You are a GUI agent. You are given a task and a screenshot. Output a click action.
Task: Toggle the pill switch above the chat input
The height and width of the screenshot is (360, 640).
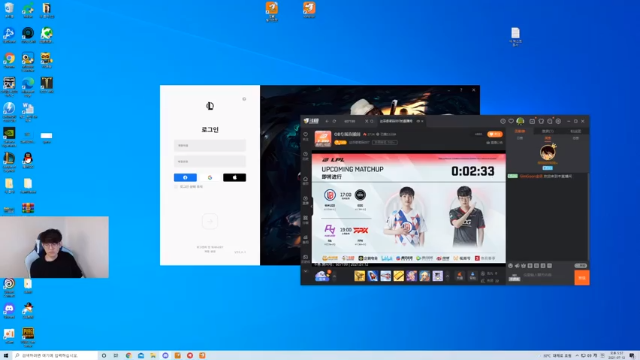[580, 266]
